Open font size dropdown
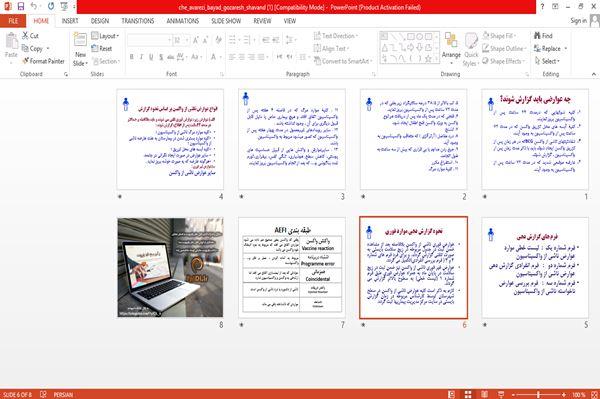This screenshot has height=399, width=600. click(x=187, y=40)
